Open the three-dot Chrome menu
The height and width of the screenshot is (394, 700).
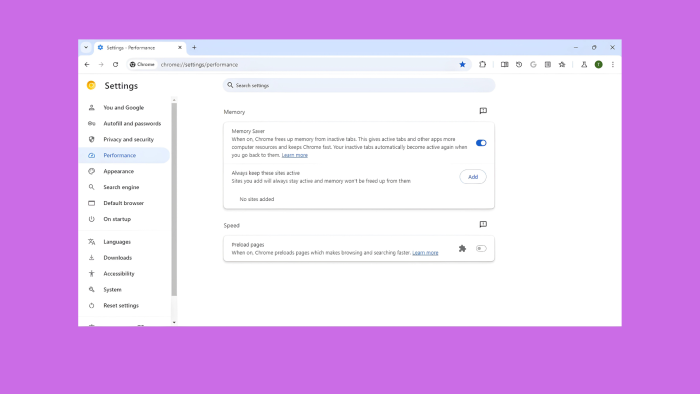click(613, 65)
